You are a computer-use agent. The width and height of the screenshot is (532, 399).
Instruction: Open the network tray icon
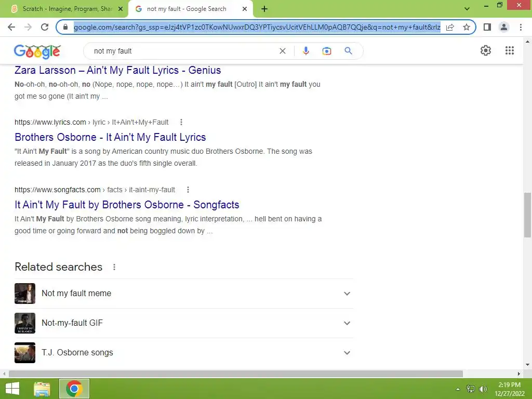click(471, 389)
